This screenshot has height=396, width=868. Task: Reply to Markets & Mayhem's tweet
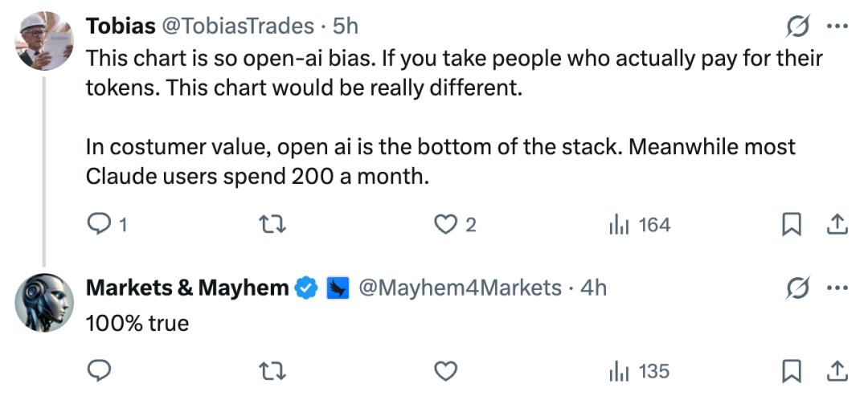(x=98, y=371)
